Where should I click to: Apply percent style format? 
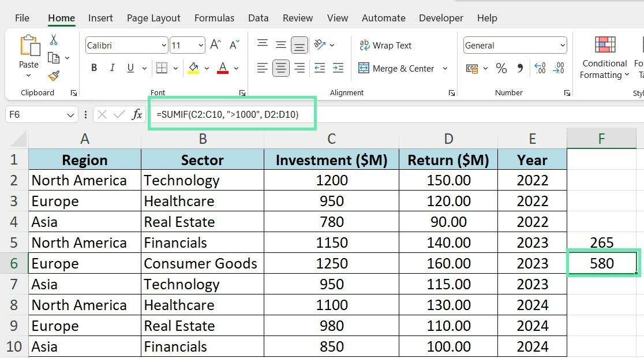501,68
